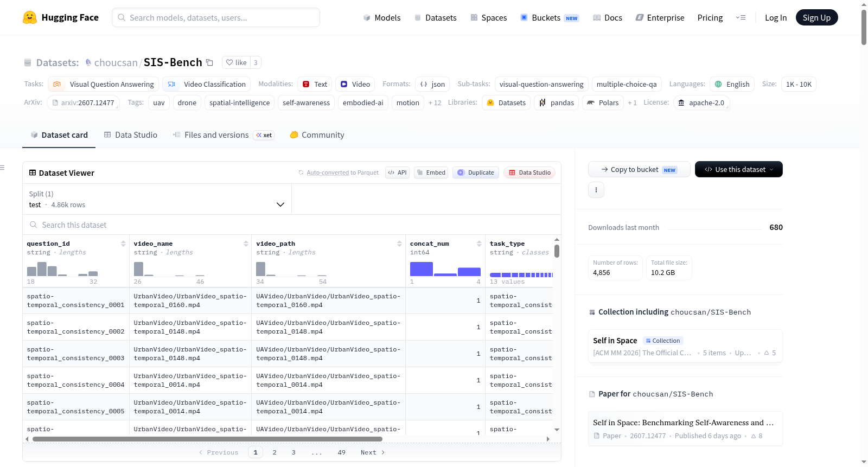
Task: Open the Models page
Action: (382, 17)
